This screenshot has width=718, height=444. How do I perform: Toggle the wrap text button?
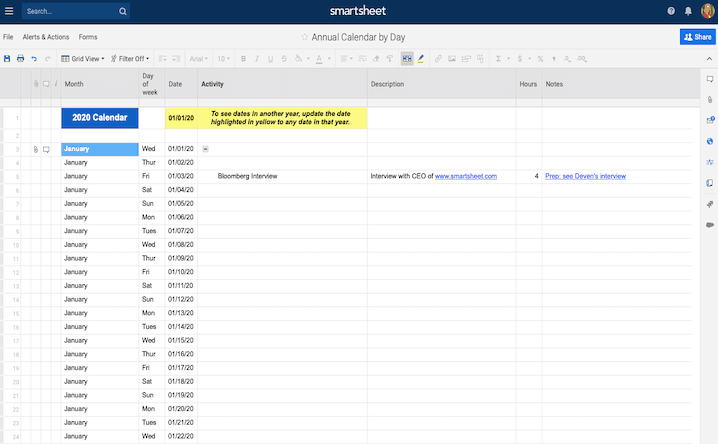[407, 59]
